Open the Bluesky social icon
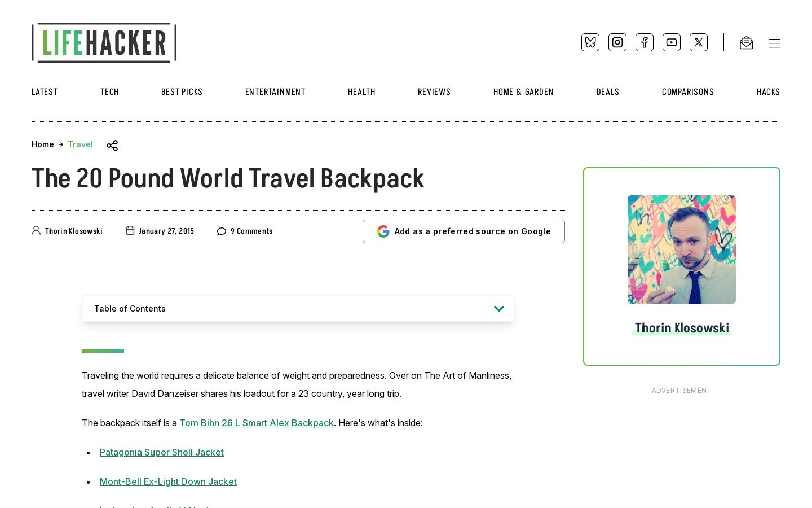The height and width of the screenshot is (508, 812). point(590,42)
